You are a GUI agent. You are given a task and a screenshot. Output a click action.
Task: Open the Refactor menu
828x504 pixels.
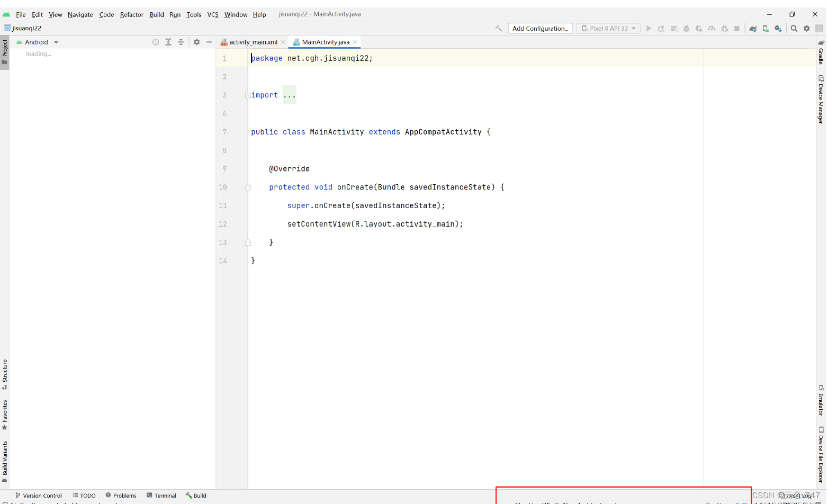tap(132, 14)
